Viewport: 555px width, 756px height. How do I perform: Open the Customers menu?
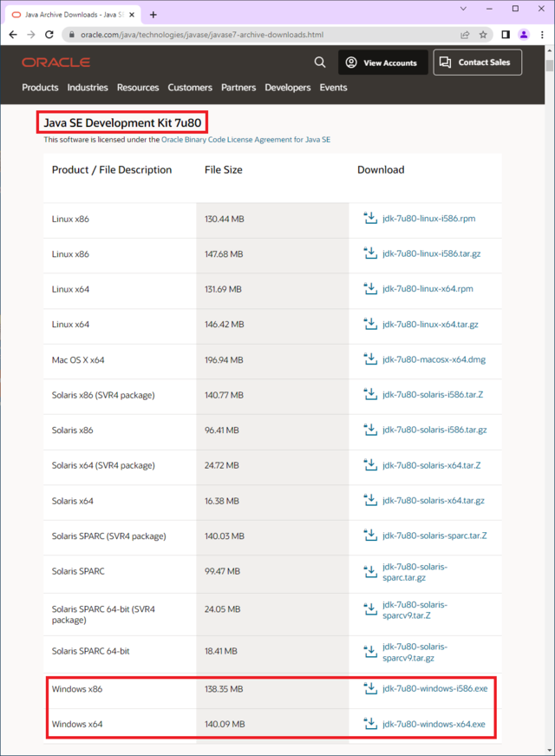point(190,88)
